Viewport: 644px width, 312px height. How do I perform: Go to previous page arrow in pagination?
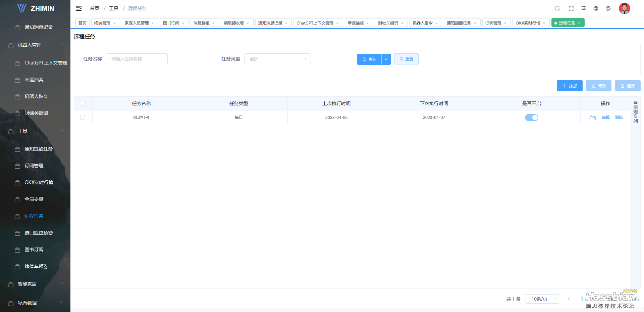tap(569, 299)
